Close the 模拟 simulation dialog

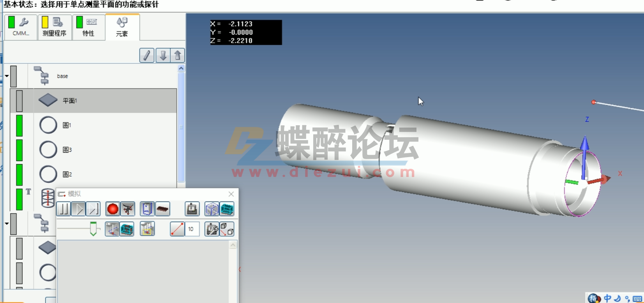231,194
